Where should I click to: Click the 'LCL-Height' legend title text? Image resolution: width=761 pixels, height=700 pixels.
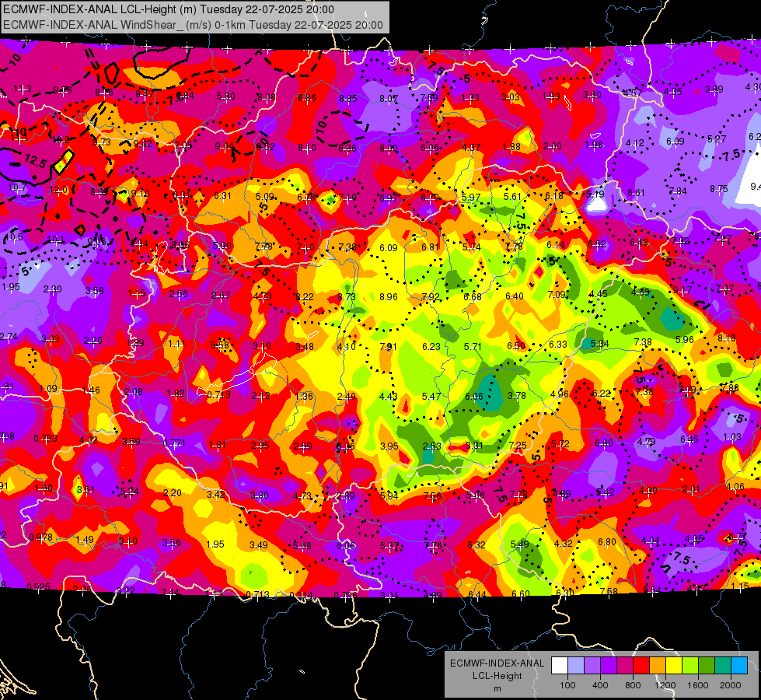click(x=497, y=676)
